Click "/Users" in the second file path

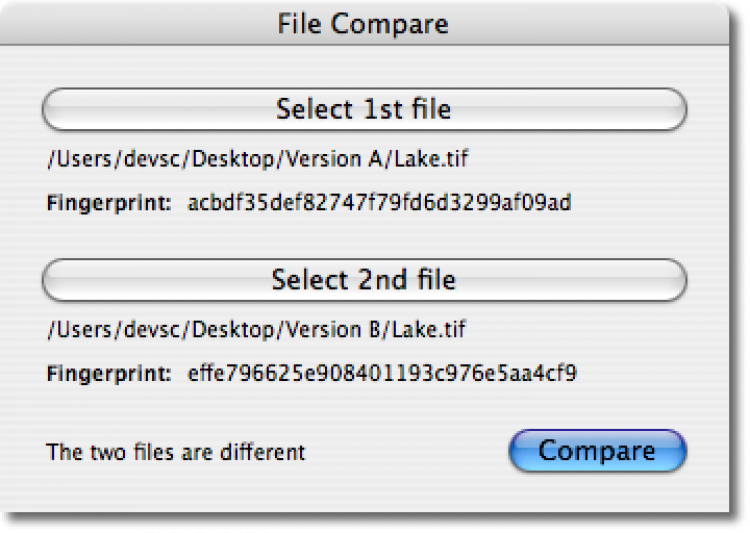72,329
